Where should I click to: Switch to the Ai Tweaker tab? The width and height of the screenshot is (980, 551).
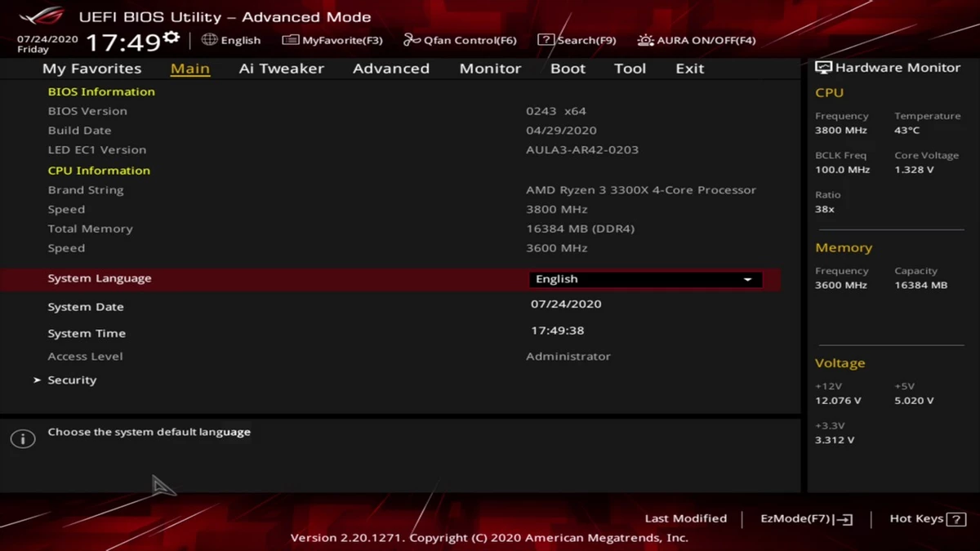282,69
